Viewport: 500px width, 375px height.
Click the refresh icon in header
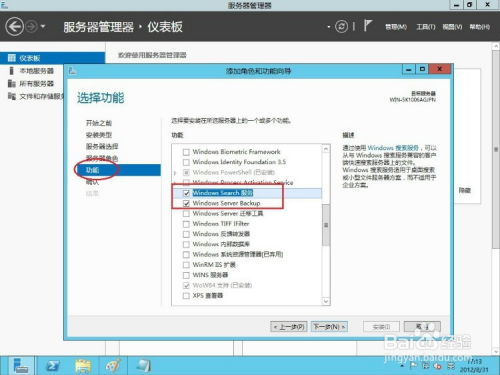tap(341, 26)
